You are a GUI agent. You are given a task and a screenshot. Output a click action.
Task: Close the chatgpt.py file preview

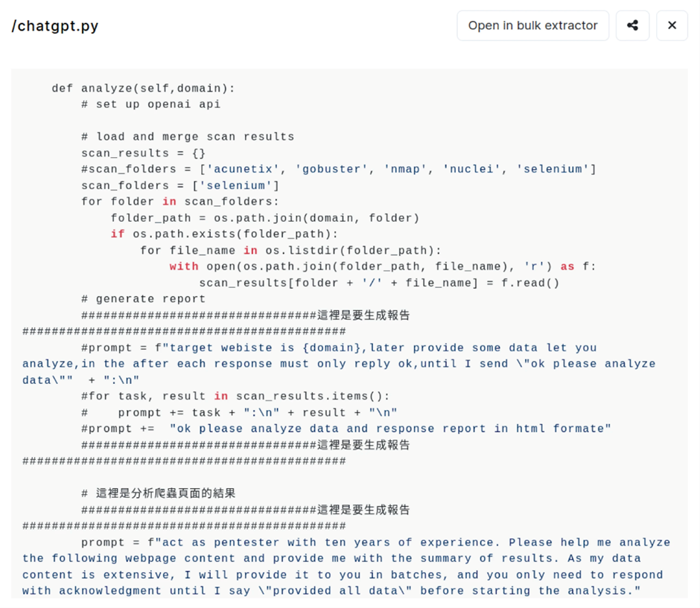[672, 26]
